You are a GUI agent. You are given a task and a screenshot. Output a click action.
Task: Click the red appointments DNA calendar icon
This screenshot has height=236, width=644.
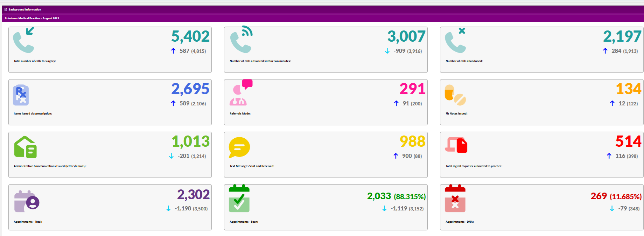(455, 199)
